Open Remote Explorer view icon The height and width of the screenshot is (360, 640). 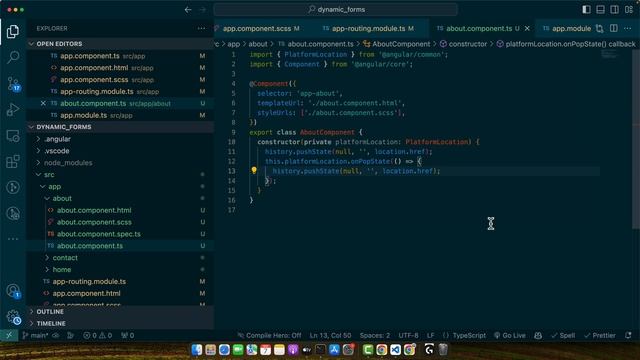tap(13, 136)
